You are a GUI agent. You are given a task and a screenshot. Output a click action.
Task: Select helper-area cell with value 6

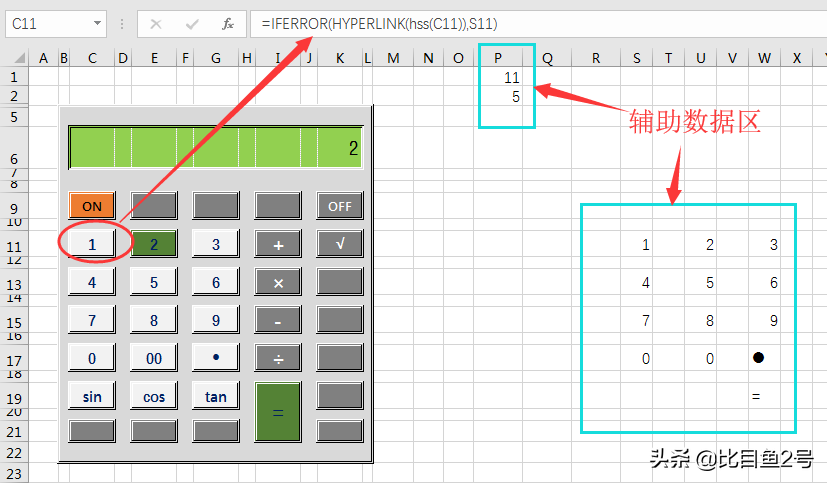point(764,282)
